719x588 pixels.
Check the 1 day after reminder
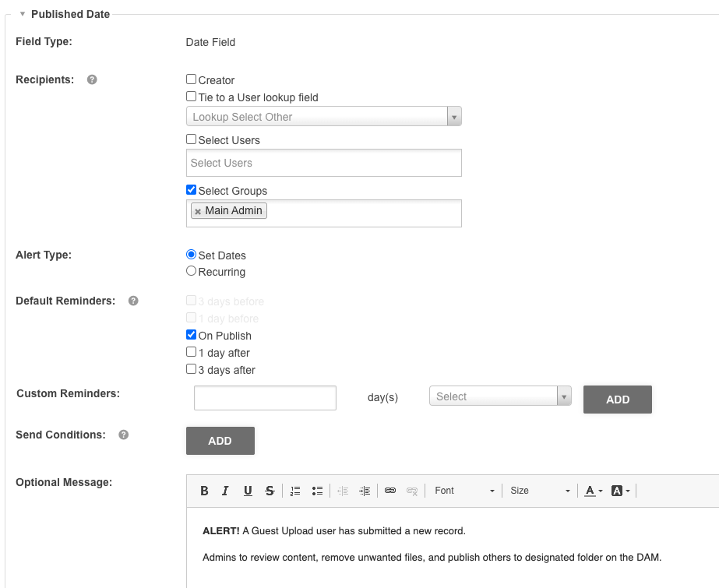pyautogui.click(x=191, y=351)
